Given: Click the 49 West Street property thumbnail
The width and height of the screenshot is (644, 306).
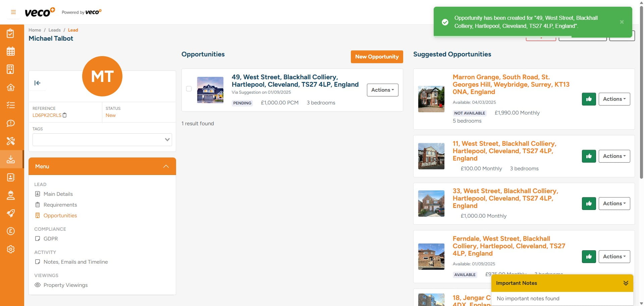Looking at the screenshot, I should point(210,89).
